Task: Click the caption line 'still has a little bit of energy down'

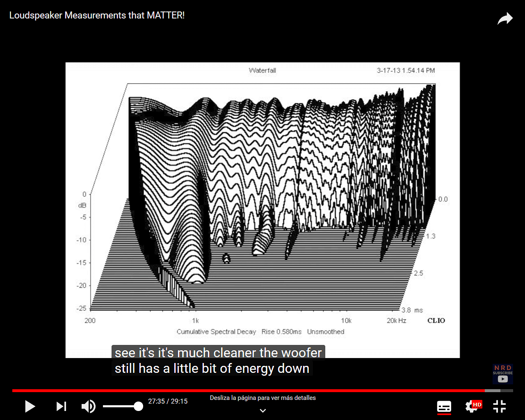Action: pos(212,368)
